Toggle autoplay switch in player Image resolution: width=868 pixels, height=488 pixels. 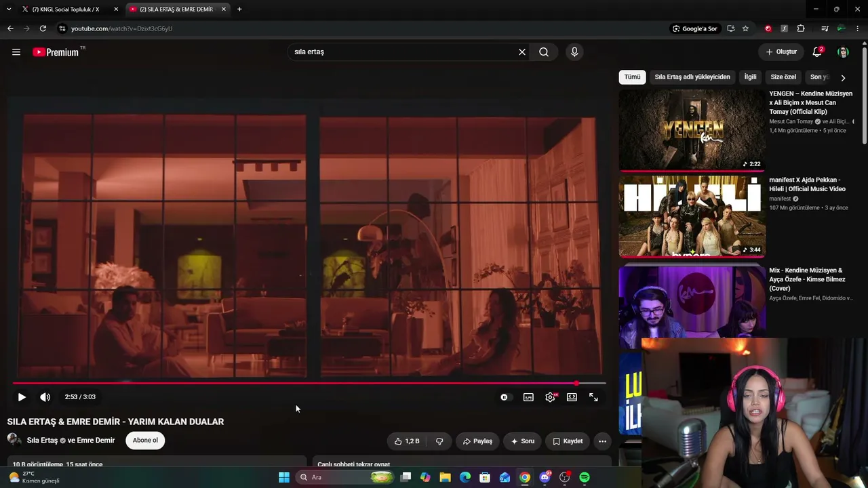click(505, 397)
